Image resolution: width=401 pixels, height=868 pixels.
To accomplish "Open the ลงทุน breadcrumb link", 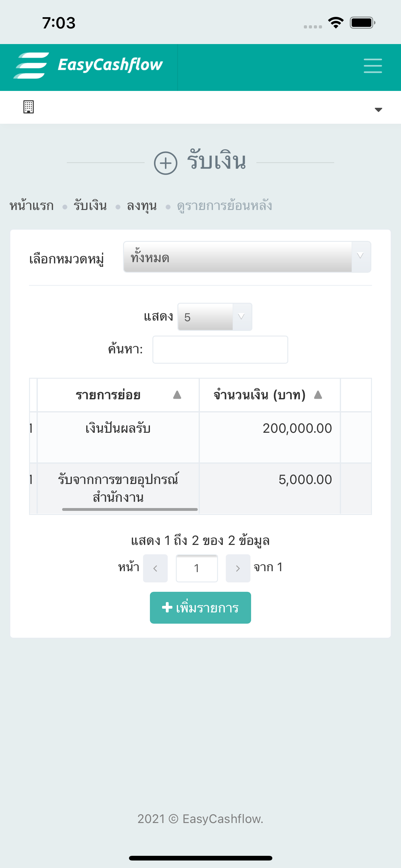I will pyautogui.click(x=142, y=206).
